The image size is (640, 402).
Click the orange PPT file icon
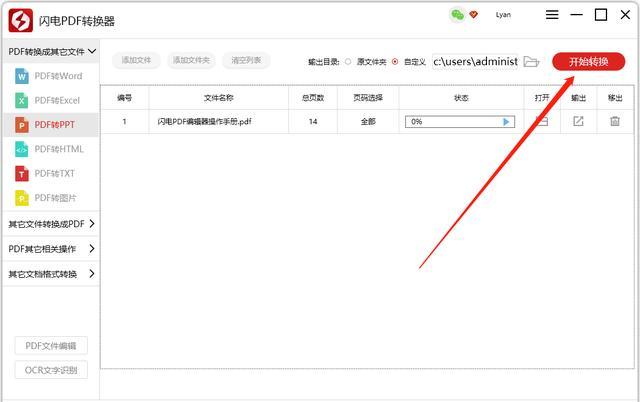[22, 125]
